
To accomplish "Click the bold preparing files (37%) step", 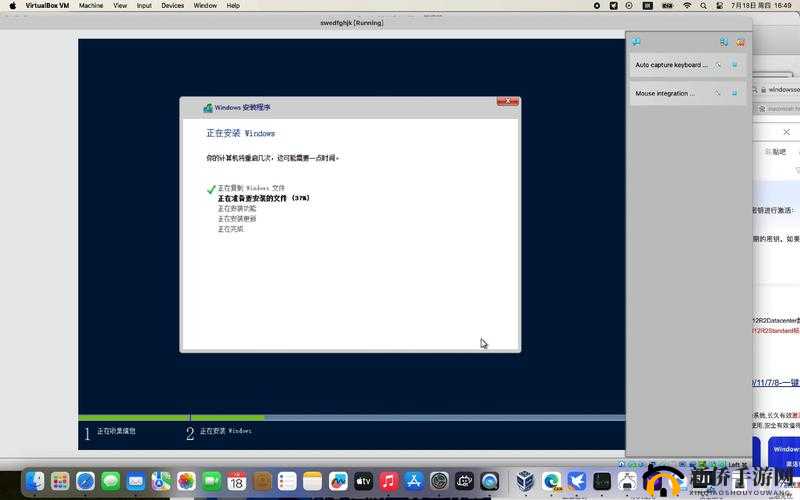I will coord(263,198).
